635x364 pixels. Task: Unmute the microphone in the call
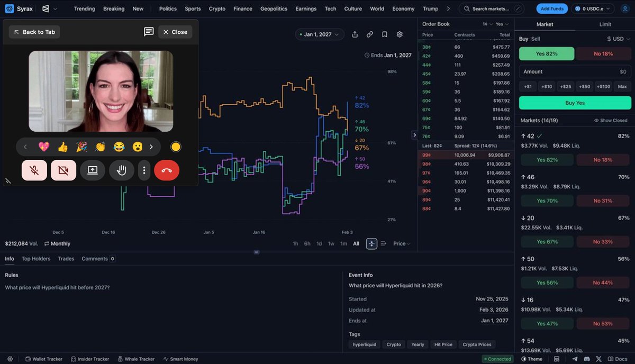(34, 170)
